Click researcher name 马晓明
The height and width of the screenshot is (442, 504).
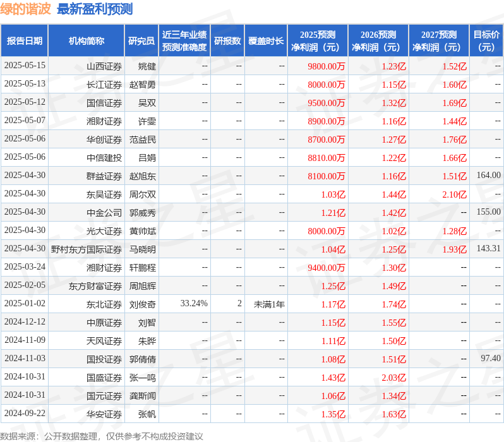click(143, 250)
